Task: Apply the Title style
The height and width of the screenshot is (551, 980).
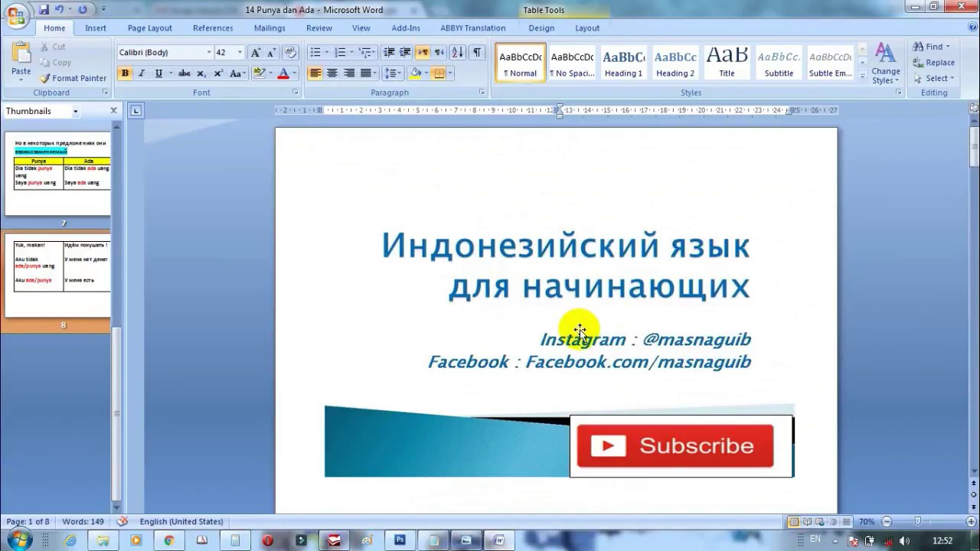Action: click(x=727, y=63)
